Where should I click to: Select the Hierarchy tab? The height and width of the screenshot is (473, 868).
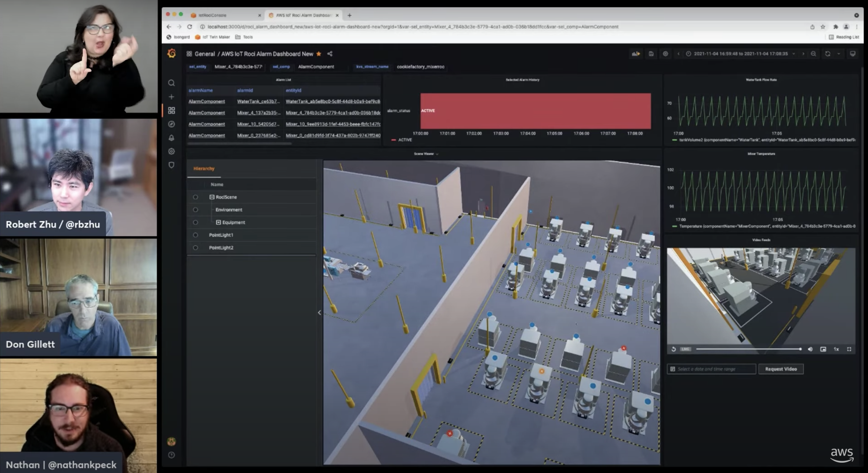204,168
